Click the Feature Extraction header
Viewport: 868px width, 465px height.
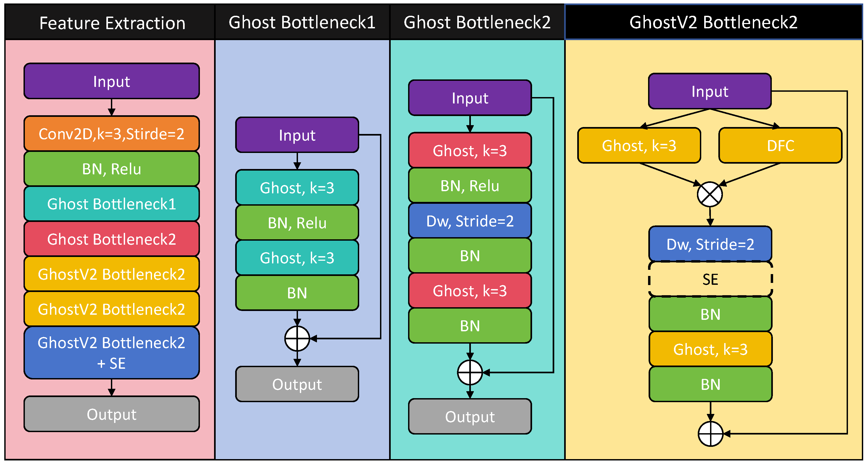coord(112,23)
